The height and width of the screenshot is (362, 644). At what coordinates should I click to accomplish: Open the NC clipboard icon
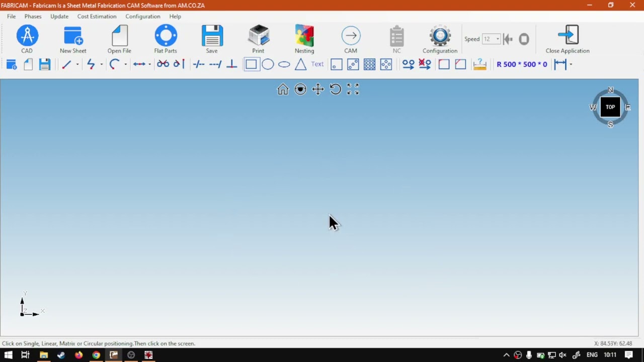(397, 39)
